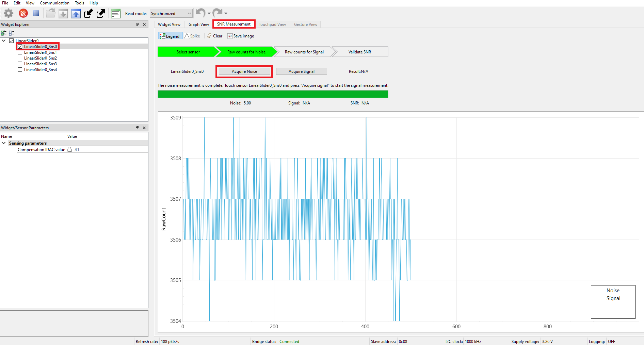The width and height of the screenshot is (644, 345).
Task: Click the Select sensor step
Action: pyautogui.click(x=188, y=52)
